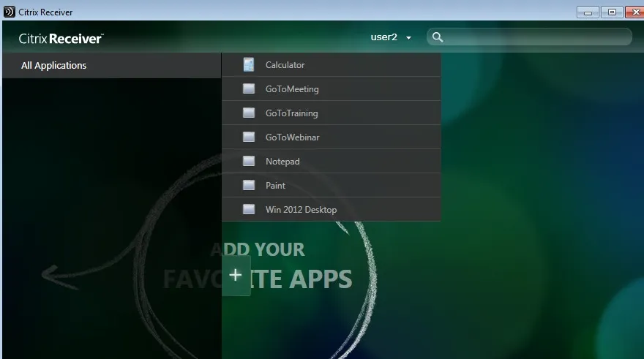Click the plus add apps button
644x359 pixels.
coord(236,276)
